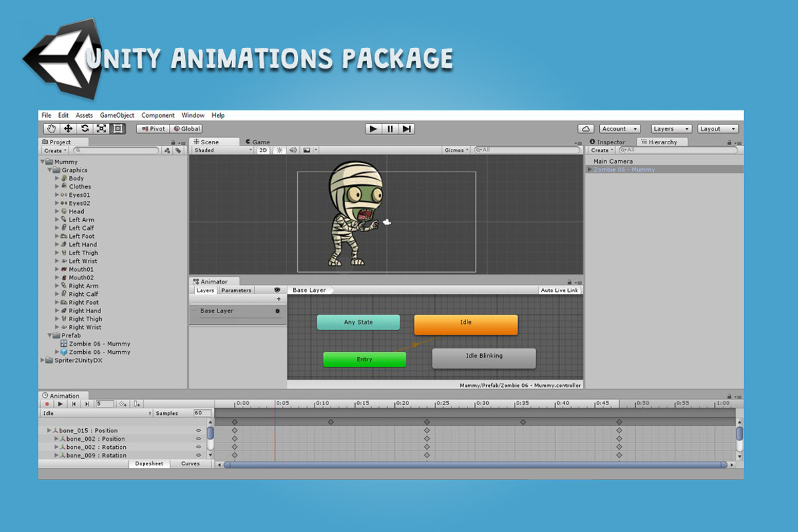This screenshot has width=798, height=532.
Task: Toggle scene audio speaker icon
Action: [x=293, y=150]
